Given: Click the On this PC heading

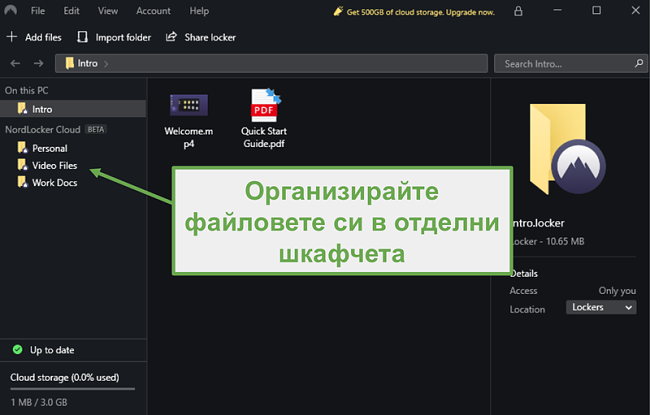Looking at the screenshot, I should pos(27,90).
